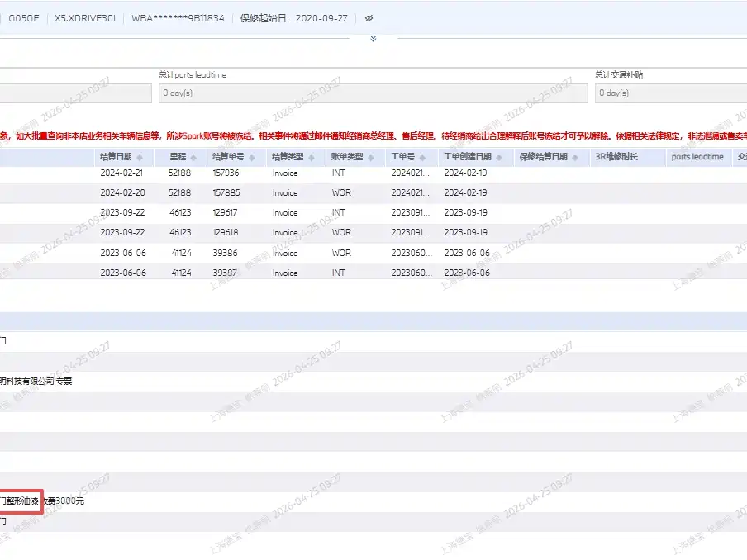Image resolution: width=747 pixels, height=560 pixels.
Task: Sort by 结算单号 column sort icon
Action: click(252, 157)
